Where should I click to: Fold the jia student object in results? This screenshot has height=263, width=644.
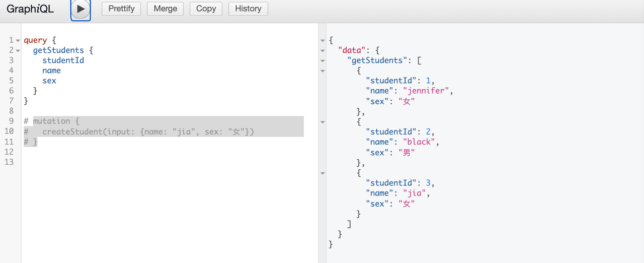(323, 173)
